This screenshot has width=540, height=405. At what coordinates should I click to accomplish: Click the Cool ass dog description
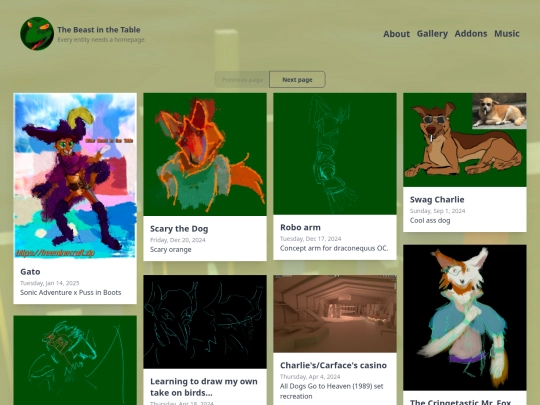(430, 220)
